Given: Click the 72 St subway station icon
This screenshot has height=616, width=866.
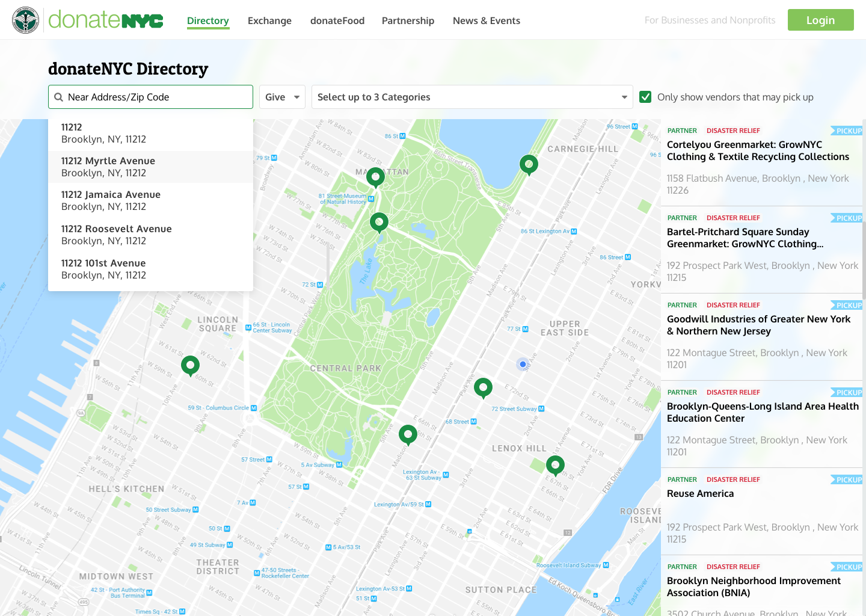Looking at the screenshot, I should [x=320, y=285].
